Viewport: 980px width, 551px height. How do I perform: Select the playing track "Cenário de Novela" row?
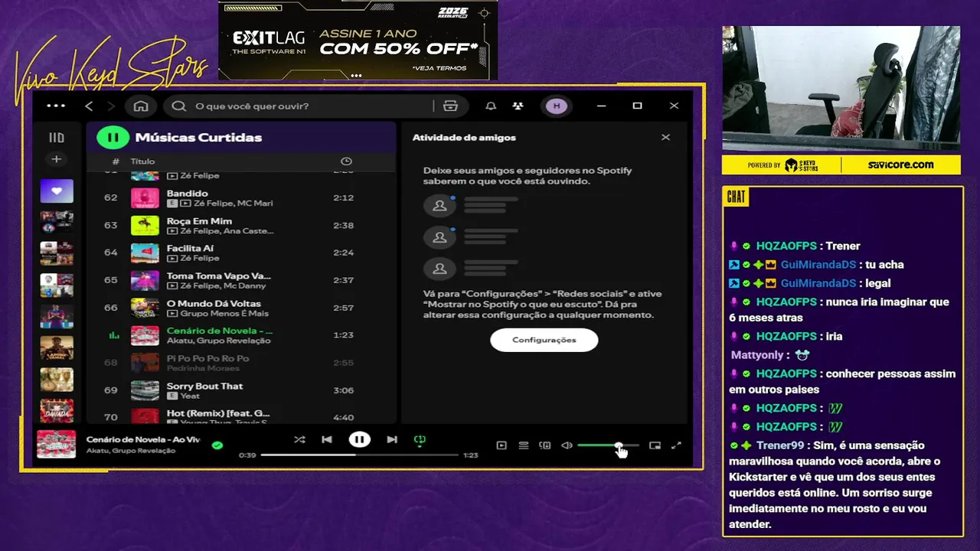pyautogui.click(x=240, y=336)
